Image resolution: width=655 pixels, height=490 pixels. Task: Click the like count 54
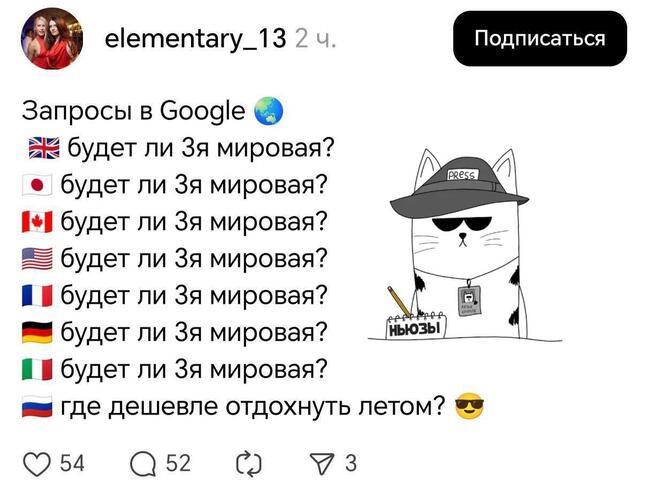(72, 464)
